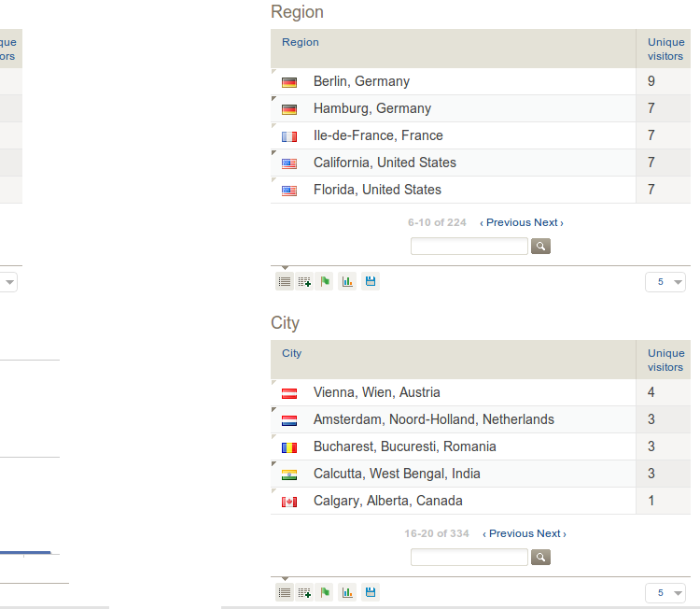Click the US flag beside Florida

pos(289,191)
